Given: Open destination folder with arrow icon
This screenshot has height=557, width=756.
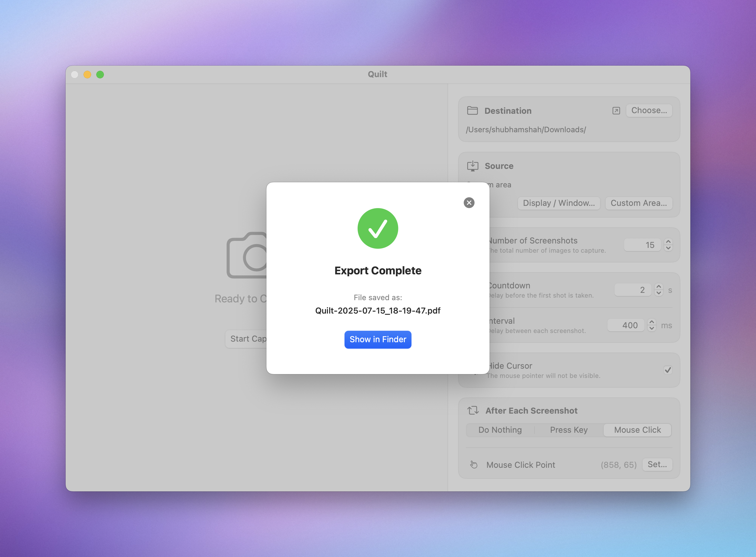Looking at the screenshot, I should tap(616, 111).
